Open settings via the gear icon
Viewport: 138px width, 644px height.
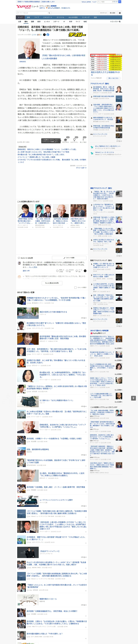tap(120, 13)
